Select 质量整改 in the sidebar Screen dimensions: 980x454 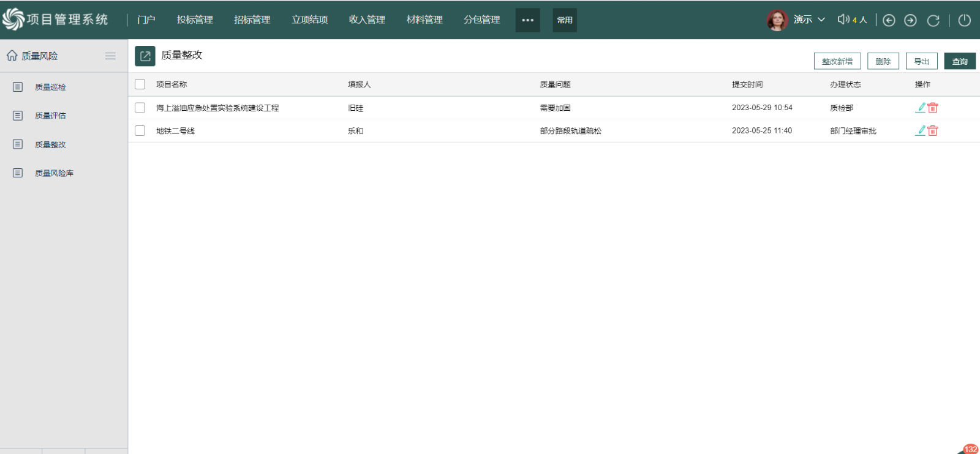pos(50,144)
